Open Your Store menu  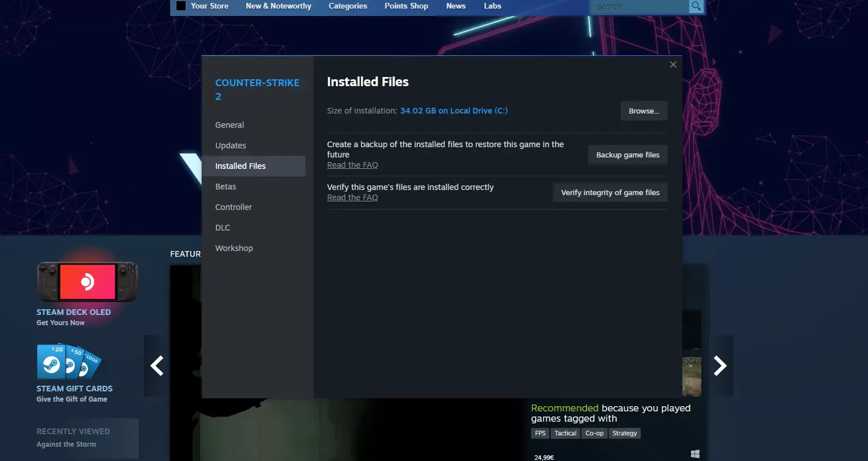click(210, 6)
